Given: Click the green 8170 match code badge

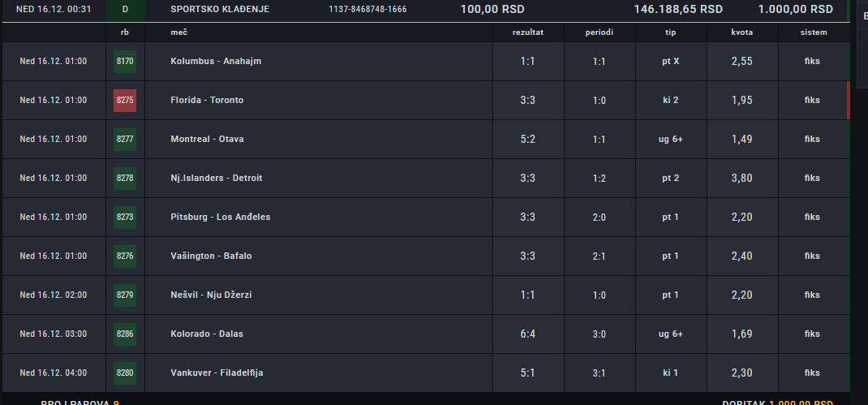Looking at the screenshot, I should 125,62.
